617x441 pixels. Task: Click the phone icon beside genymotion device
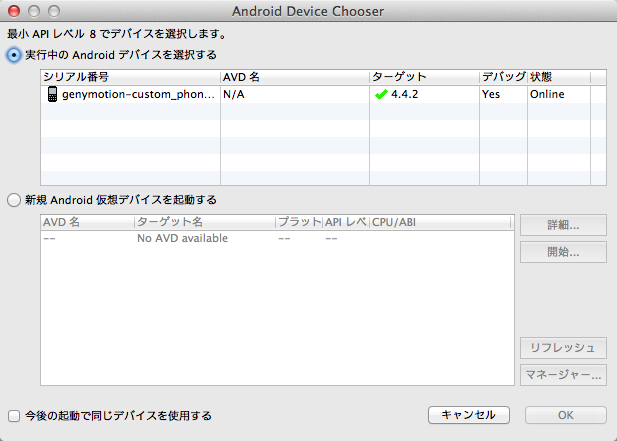click(x=52, y=94)
